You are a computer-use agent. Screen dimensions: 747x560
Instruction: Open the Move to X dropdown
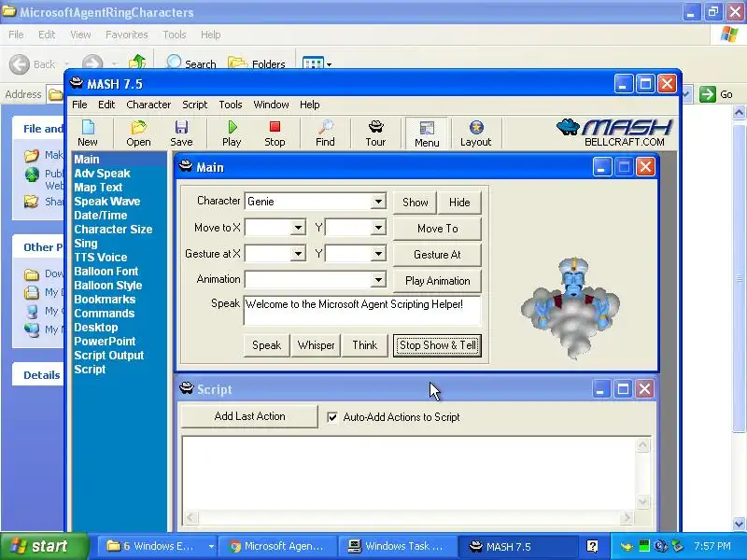point(298,228)
